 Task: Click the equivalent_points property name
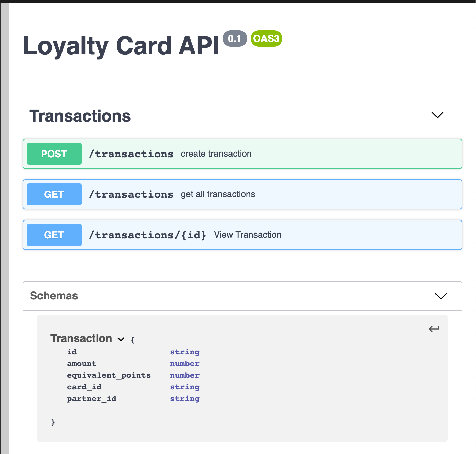tap(109, 375)
